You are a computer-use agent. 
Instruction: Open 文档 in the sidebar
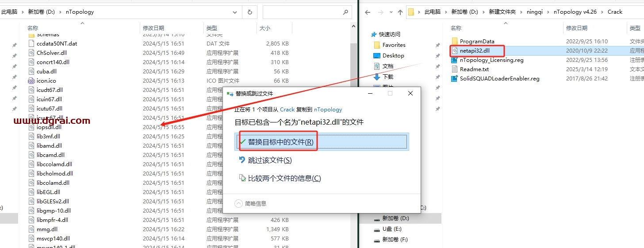coord(387,66)
